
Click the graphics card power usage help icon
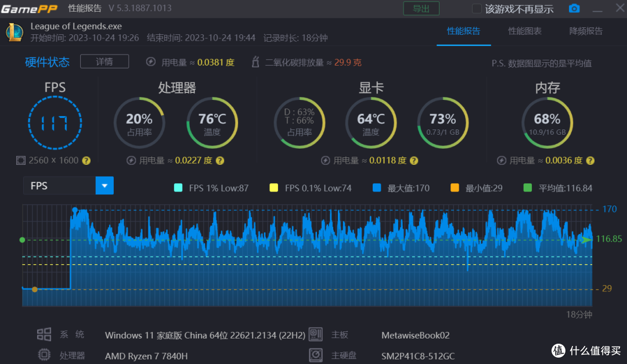tap(415, 161)
